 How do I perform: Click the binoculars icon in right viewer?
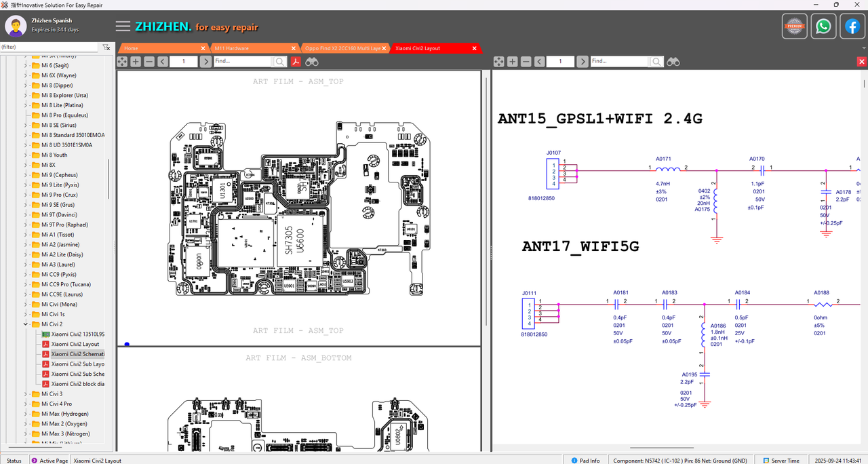click(673, 62)
